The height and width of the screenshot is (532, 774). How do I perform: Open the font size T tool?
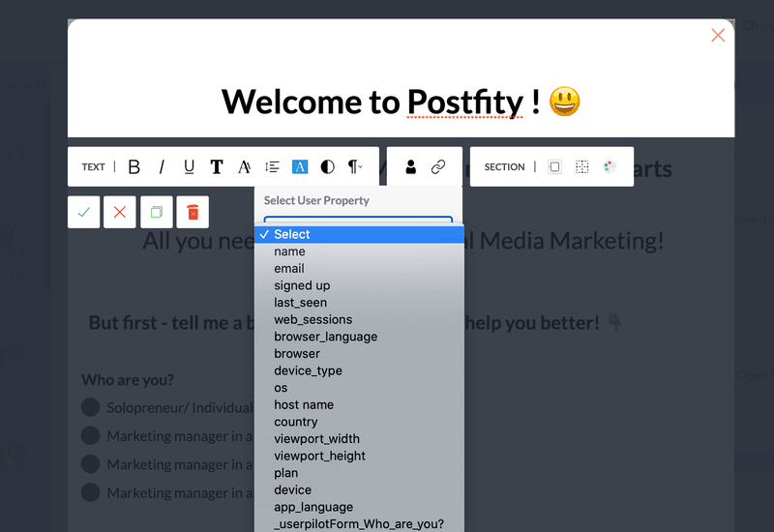(x=216, y=167)
